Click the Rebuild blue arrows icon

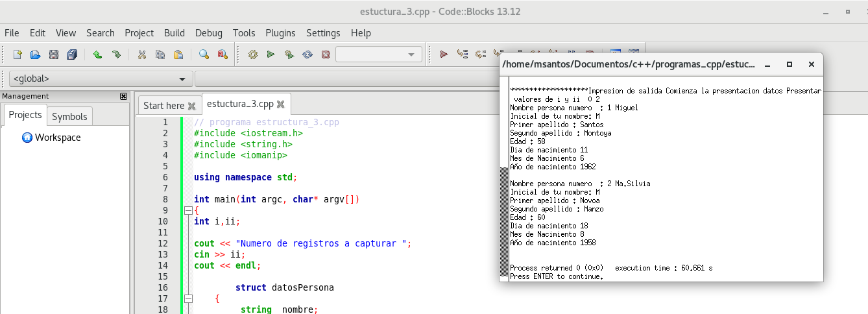[307, 54]
